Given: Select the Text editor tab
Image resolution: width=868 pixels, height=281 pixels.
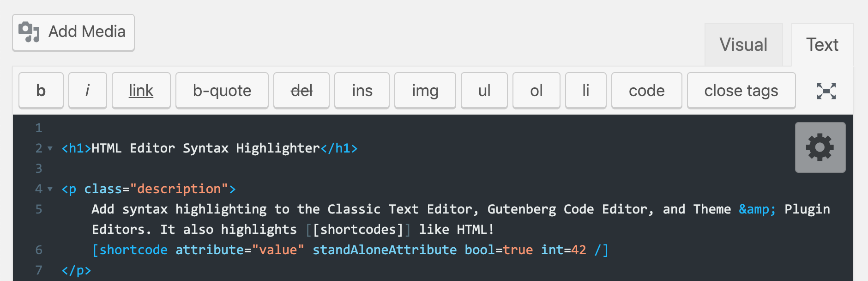Looking at the screenshot, I should [822, 45].
